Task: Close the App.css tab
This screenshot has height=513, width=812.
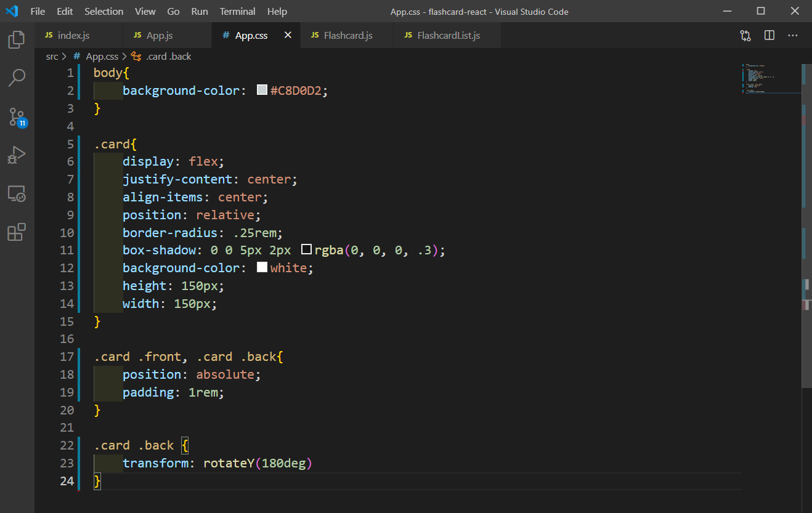Action: click(x=288, y=36)
